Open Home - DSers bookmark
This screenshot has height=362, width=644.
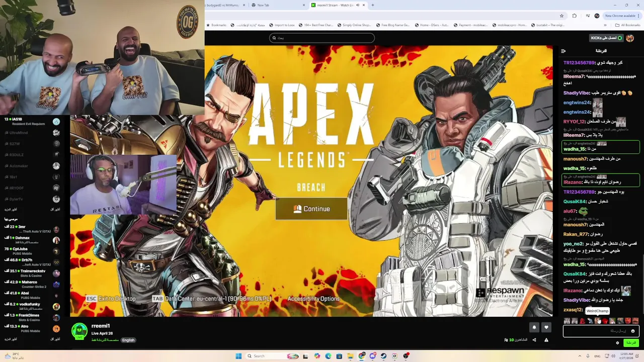tap(432, 25)
